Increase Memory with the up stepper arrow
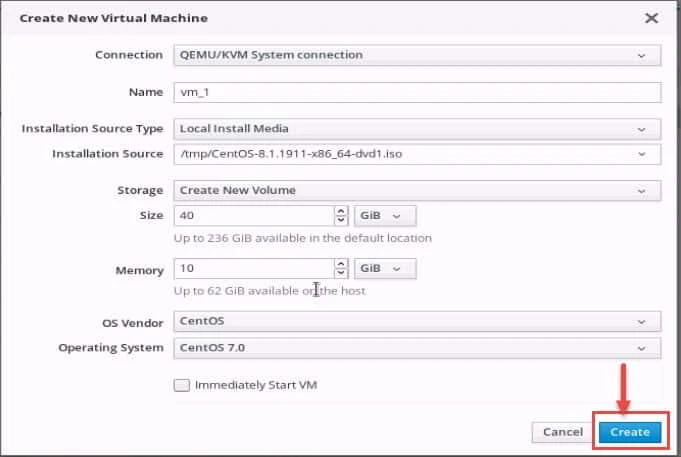 coord(341,264)
